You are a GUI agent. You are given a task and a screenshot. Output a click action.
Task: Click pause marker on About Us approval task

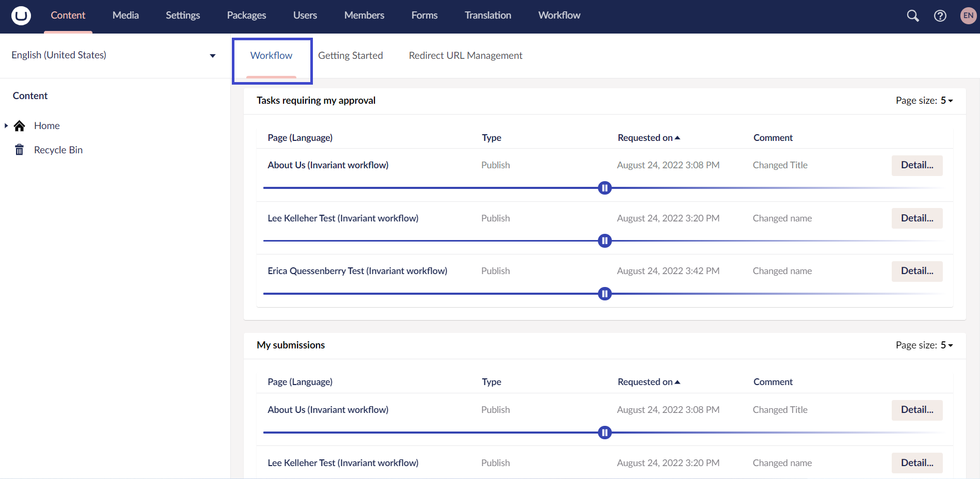605,188
